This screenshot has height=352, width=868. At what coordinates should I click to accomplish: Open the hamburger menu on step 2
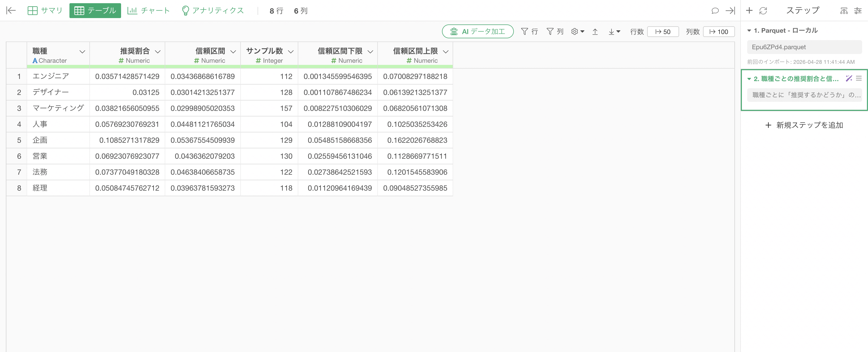tap(859, 78)
